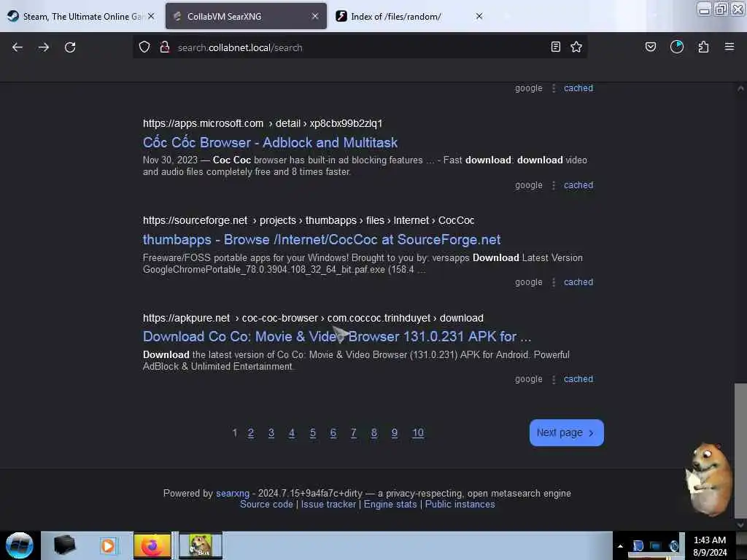
Task: Switch to the Steam tab
Action: coord(81,16)
